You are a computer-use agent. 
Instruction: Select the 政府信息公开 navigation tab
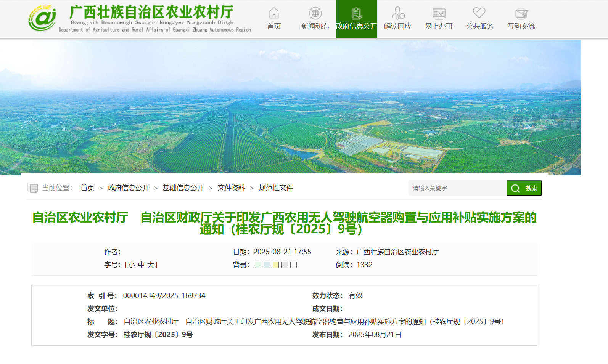(356, 19)
